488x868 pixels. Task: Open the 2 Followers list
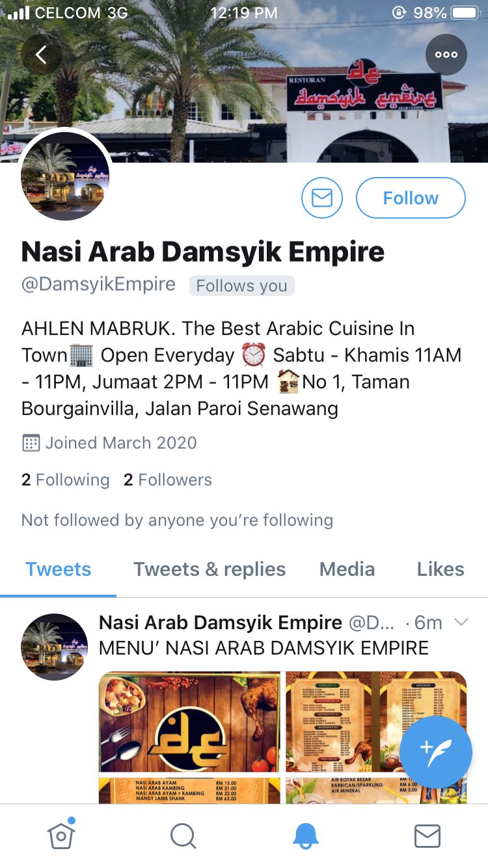(168, 480)
